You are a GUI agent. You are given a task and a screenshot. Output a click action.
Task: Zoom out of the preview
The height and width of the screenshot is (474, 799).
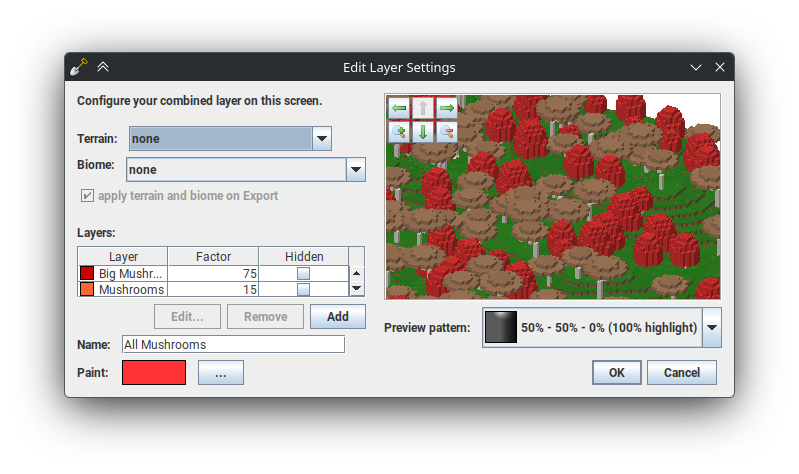click(447, 132)
